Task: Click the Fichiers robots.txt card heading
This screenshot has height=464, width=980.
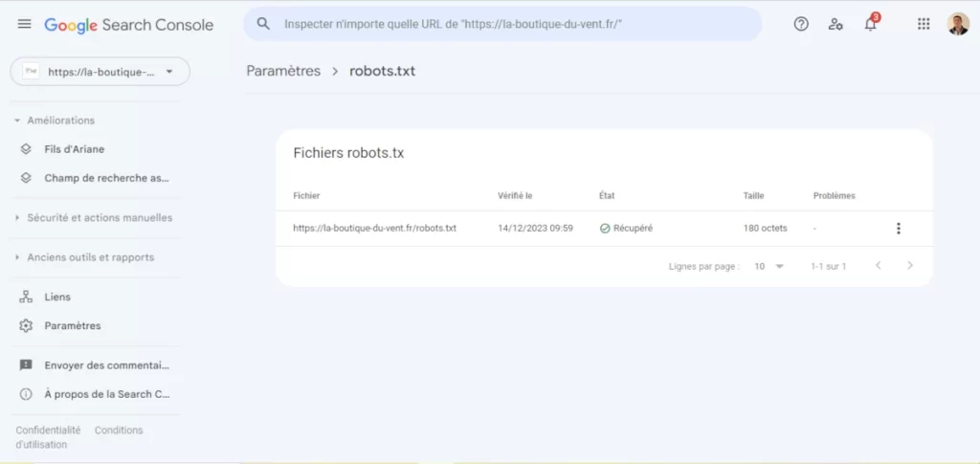Action: (348, 153)
